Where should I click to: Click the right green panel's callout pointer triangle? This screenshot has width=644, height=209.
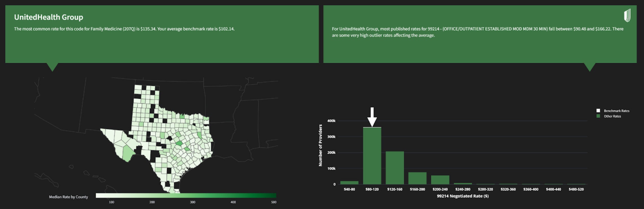click(x=590, y=67)
